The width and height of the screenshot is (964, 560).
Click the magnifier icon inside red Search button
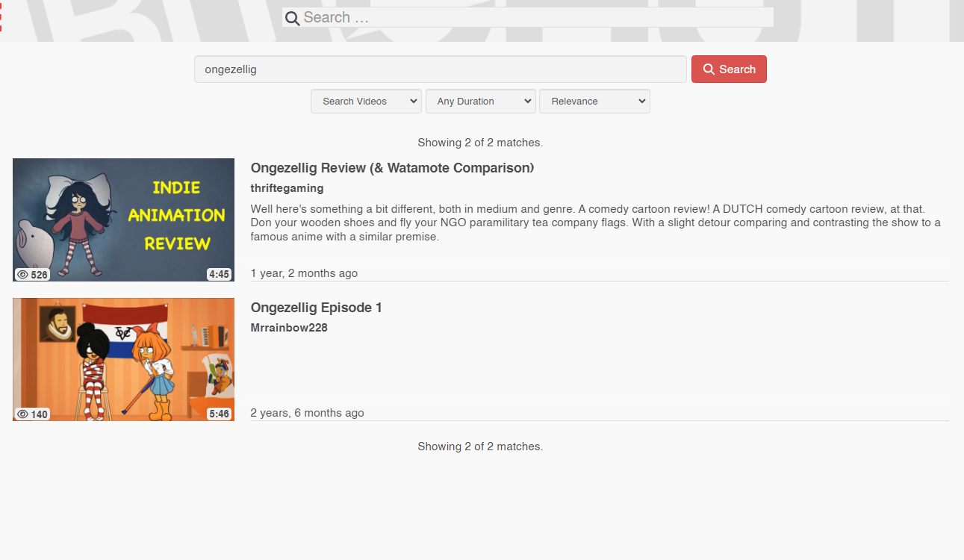click(x=709, y=69)
